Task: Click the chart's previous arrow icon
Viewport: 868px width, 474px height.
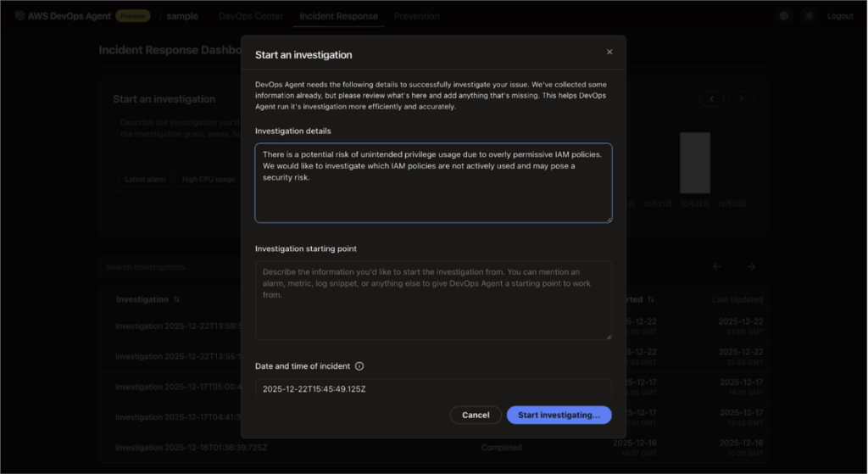Action: coord(712,99)
